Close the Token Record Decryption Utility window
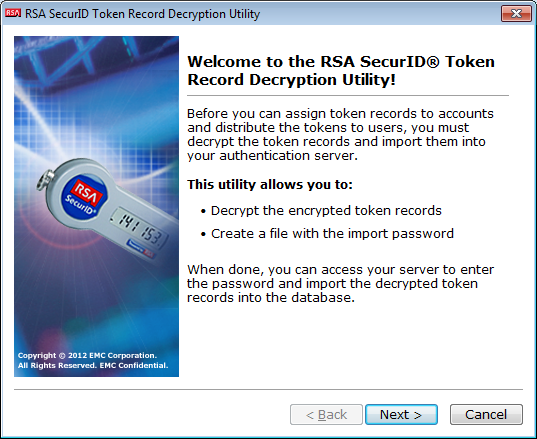Viewport: 537px width, 439px height. point(516,14)
